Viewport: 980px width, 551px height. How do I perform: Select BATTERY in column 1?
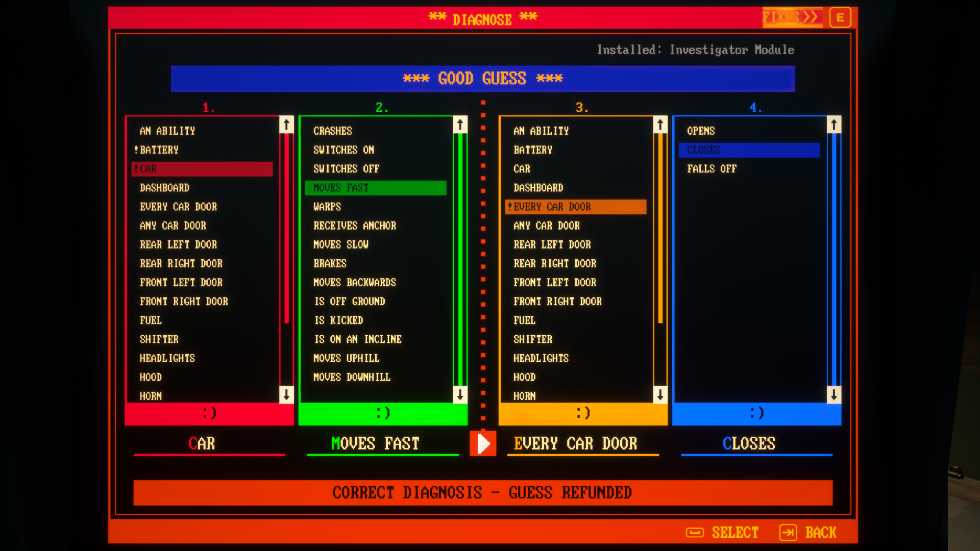click(x=159, y=150)
